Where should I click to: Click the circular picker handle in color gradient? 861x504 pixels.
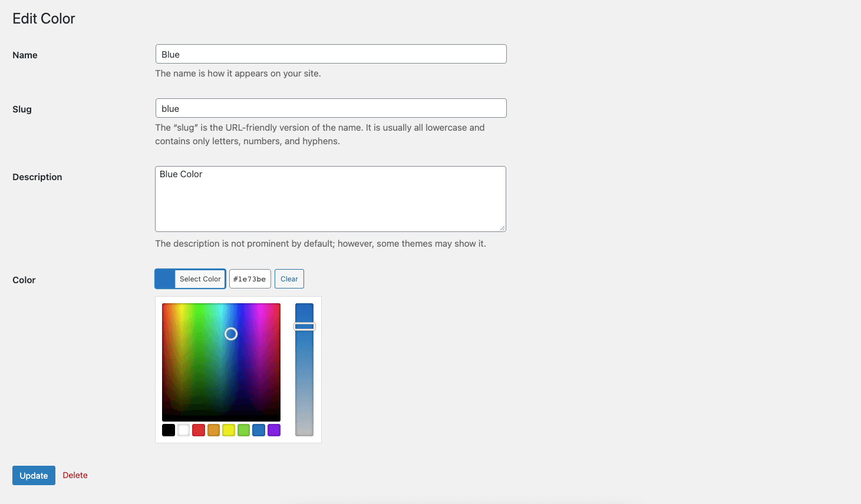point(231,334)
